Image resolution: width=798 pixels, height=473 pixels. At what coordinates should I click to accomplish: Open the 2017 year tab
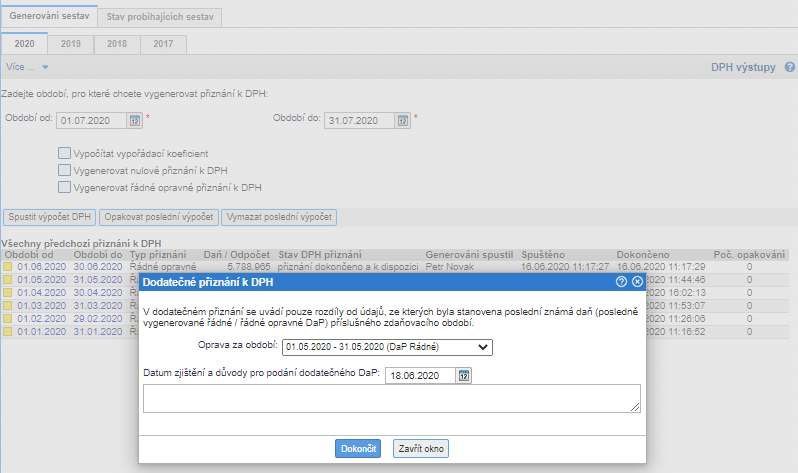(x=164, y=44)
